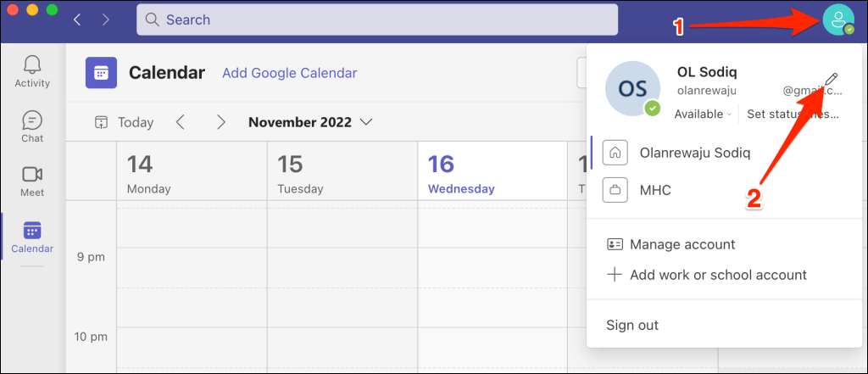Click Add work or school account

717,275
